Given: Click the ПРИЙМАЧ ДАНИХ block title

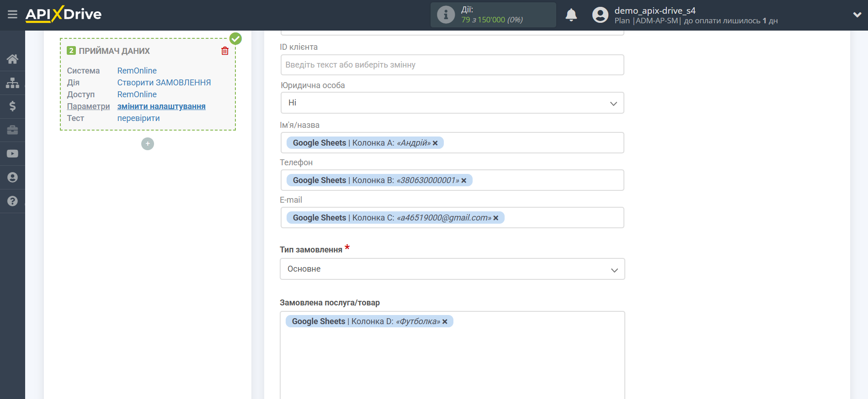Looking at the screenshot, I should 114,51.
